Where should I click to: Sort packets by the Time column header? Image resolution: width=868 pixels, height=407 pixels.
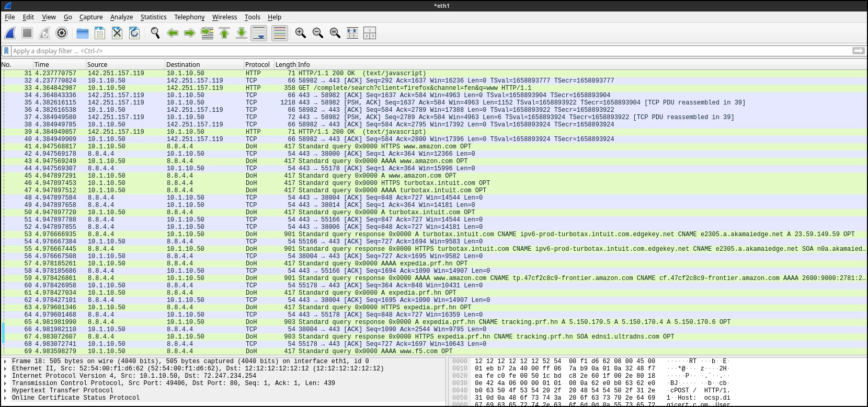(60, 64)
